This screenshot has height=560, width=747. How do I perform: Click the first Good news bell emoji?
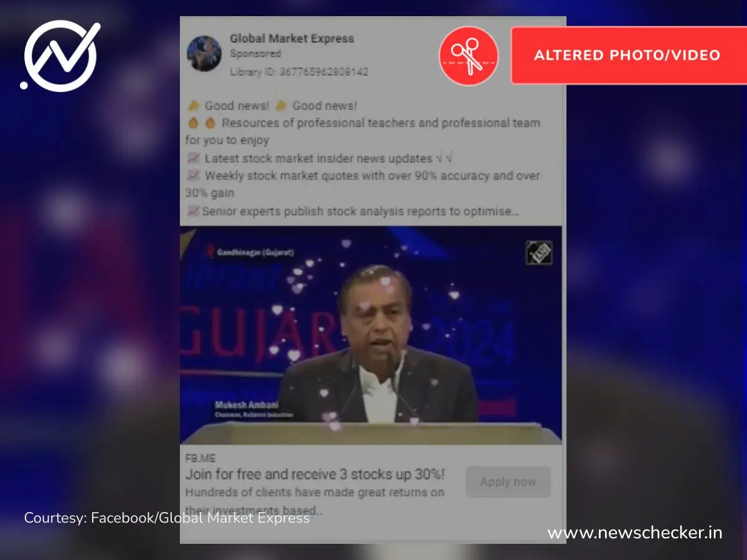(x=194, y=106)
